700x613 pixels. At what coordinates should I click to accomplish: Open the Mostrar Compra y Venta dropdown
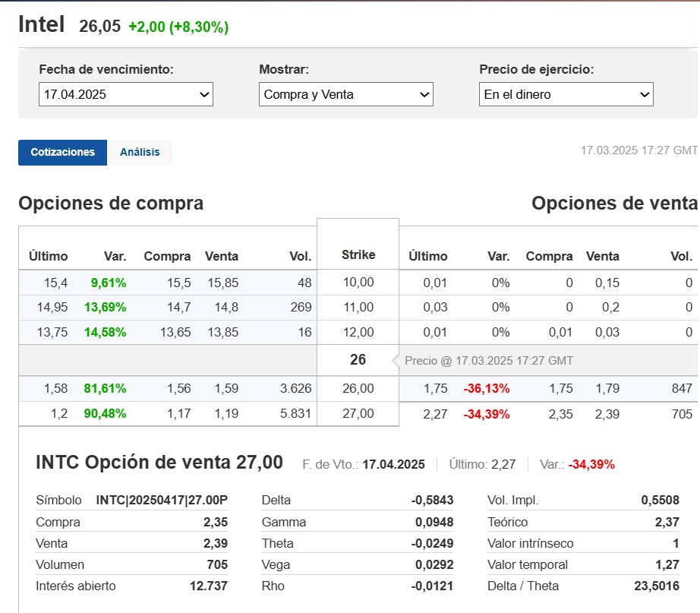point(346,94)
